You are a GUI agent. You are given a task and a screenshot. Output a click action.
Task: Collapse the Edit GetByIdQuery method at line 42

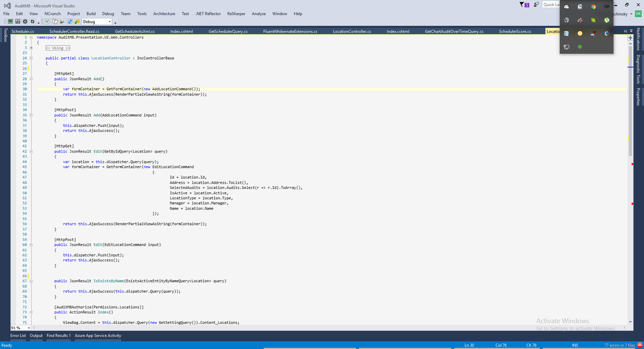tap(31, 151)
